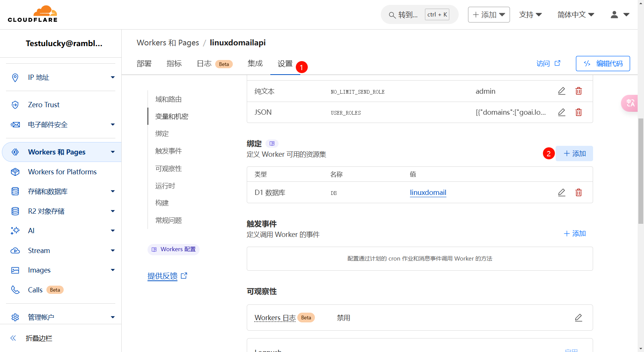Click the Stream cloud icon
Viewport: 644px width, 352px height.
point(15,251)
